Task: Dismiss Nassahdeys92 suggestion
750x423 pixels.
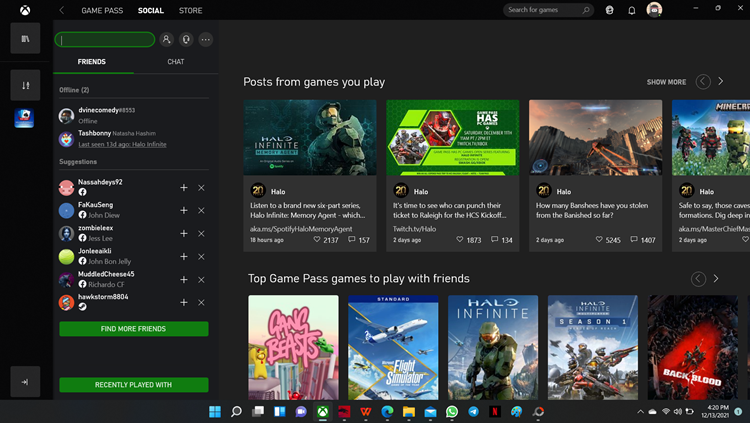Action: (201, 188)
